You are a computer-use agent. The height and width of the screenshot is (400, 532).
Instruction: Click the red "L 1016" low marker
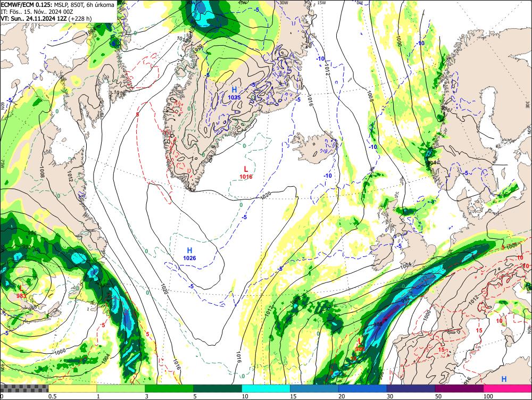246,172
